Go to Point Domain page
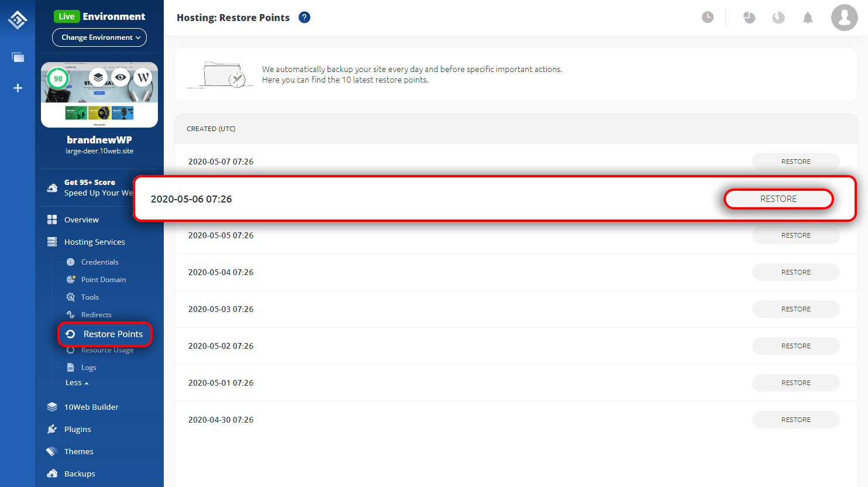The height and width of the screenshot is (487, 868). (x=103, y=280)
